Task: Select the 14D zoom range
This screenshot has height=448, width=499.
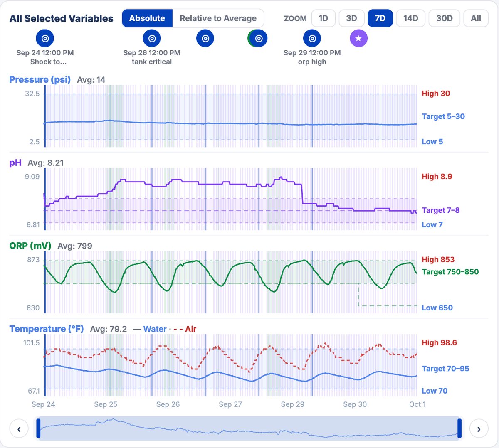Action: [410, 18]
